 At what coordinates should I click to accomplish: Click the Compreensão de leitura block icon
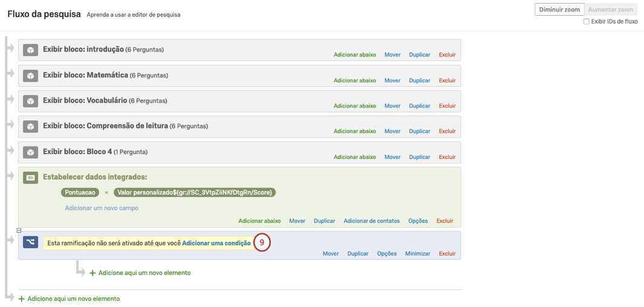[x=30, y=126]
